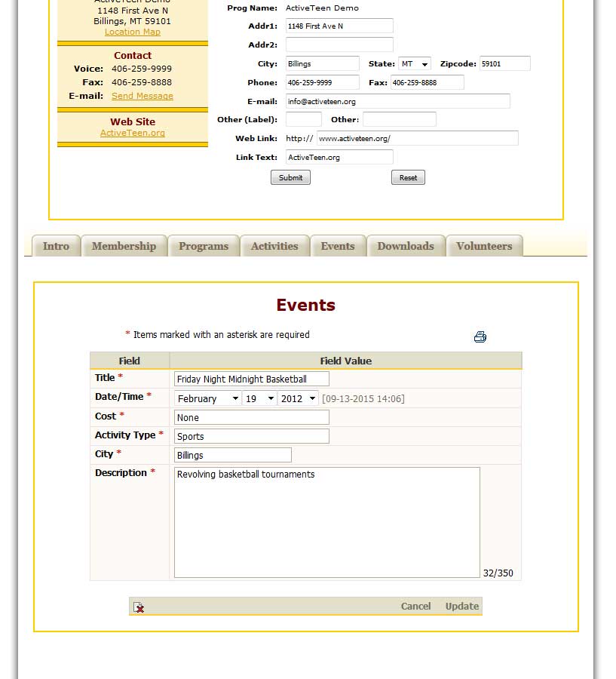616x679 pixels.
Task: Open the month dropdown showing February
Action: tap(208, 398)
